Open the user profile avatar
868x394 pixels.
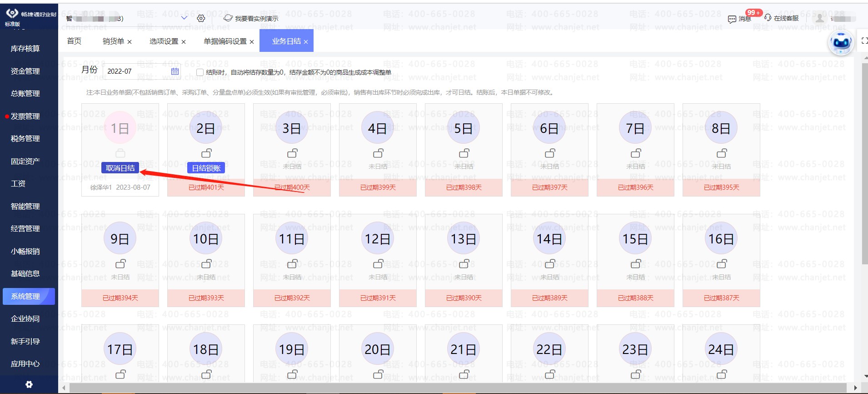tap(820, 18)
